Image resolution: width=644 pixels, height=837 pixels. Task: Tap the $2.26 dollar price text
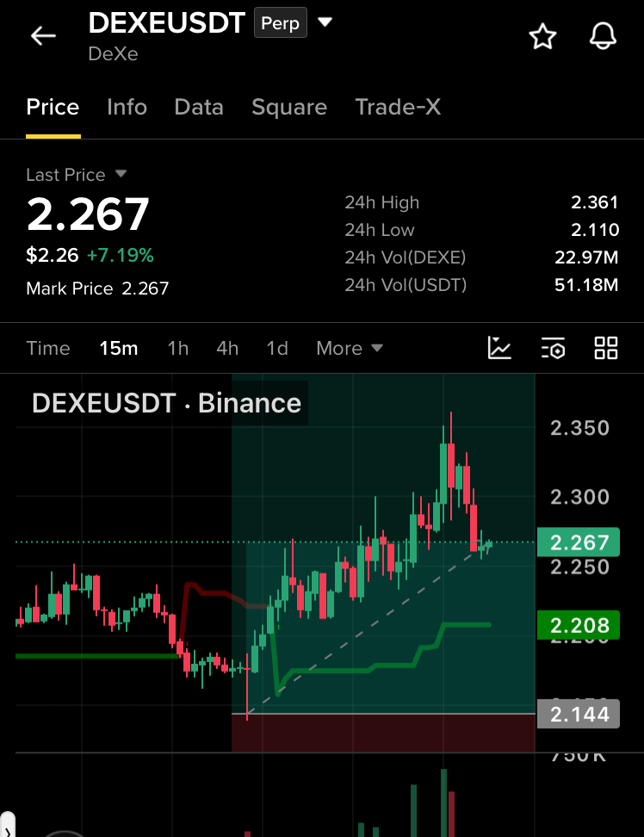tap(53, 255)
